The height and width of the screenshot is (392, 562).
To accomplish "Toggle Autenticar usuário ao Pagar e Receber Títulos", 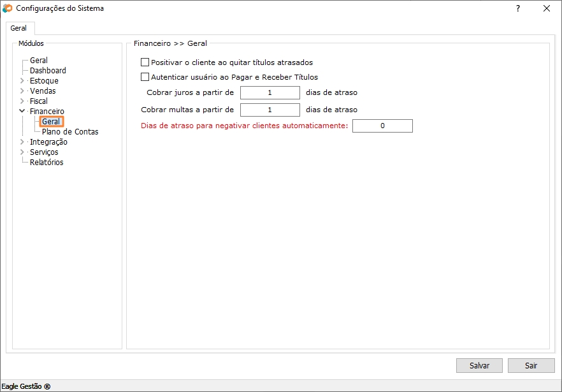I will click(x=145, y=77).
